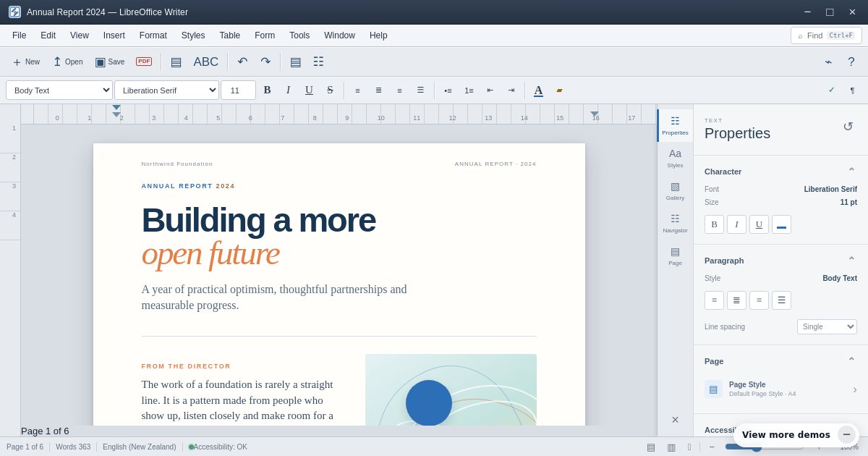
Task: Switch to multi-page view in status bar
Action: tap(671, 447)
